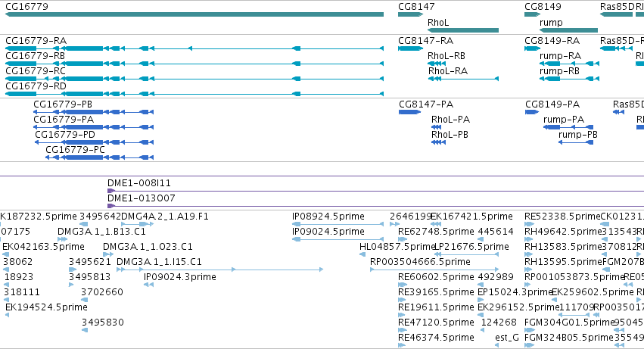Select EST DMG3A.1_1.O23.C1

coord(108,254)
